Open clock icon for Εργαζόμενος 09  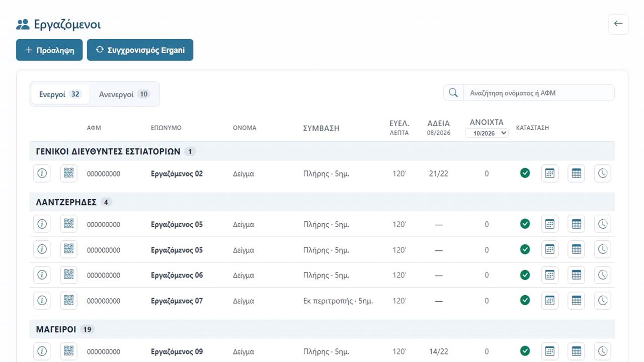[x=603, y=351]
